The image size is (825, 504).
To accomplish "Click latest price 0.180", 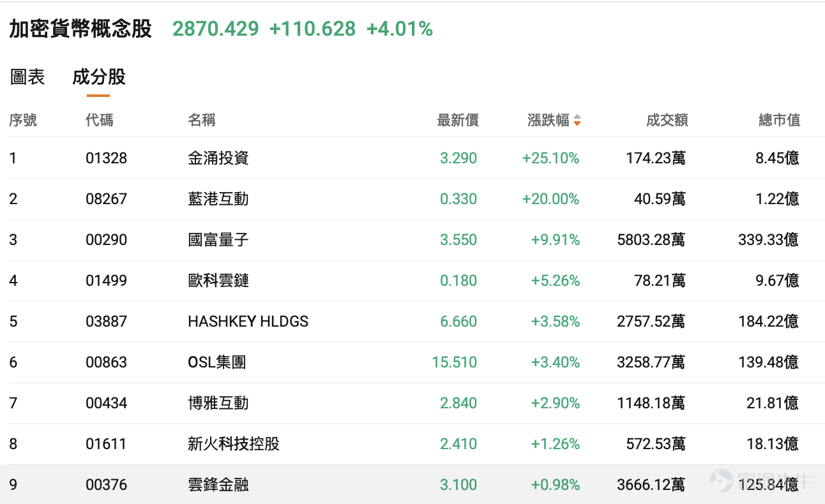I will pos(458,281).
